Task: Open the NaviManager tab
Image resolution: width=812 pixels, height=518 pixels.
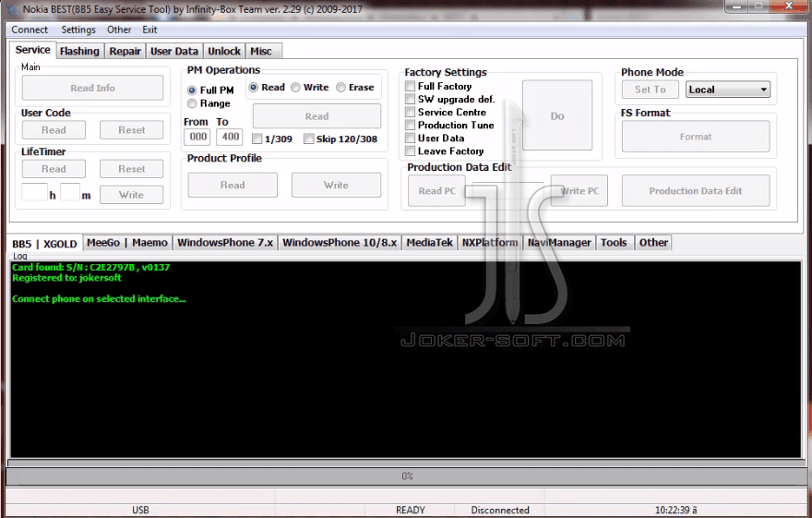Action: [559, 243]
